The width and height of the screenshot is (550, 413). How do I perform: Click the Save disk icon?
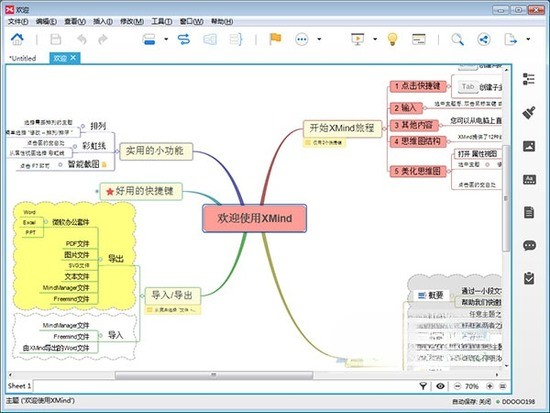point(56,39)
